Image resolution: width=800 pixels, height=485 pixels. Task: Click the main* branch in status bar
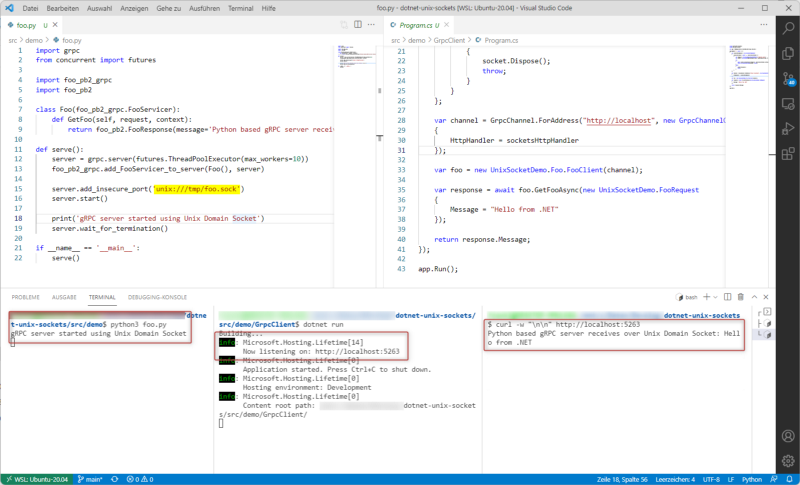coord(90,479)
